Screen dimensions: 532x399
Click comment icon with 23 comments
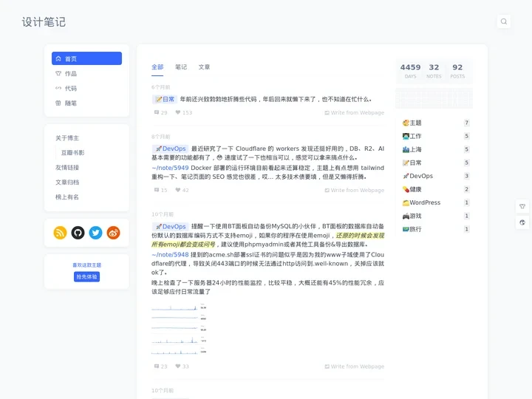click(x=160, y=366)
